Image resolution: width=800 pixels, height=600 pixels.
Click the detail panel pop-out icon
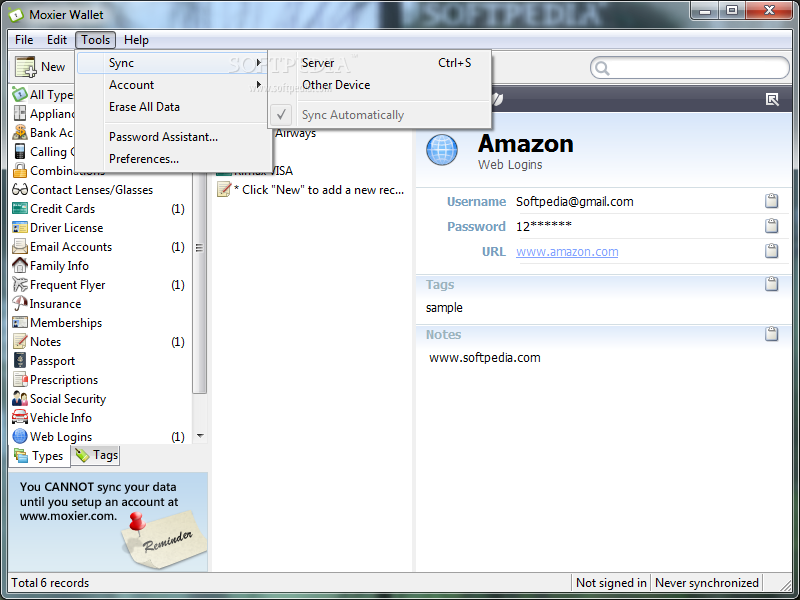[772, 99]
